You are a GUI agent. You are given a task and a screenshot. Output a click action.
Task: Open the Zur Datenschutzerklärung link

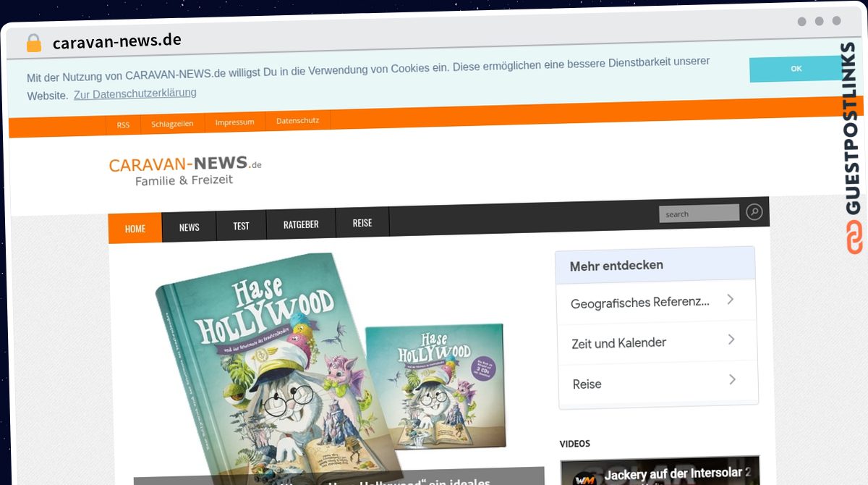click(x=135, y=93)
